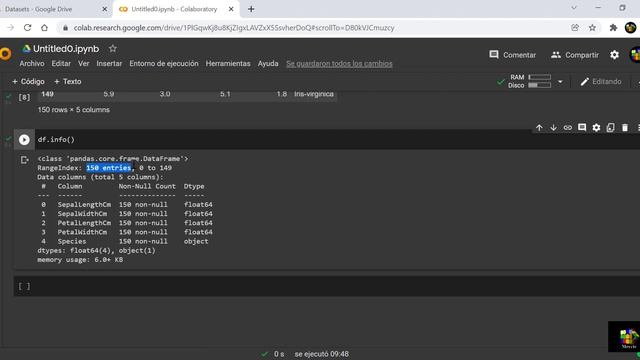Viewport: 640px width, 360px height.
Task: Move cell down with arrow icon
Action: pos(553,128)
